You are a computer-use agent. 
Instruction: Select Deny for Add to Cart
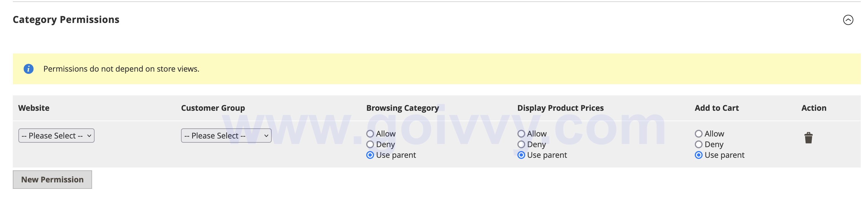(x=699, y=144)
